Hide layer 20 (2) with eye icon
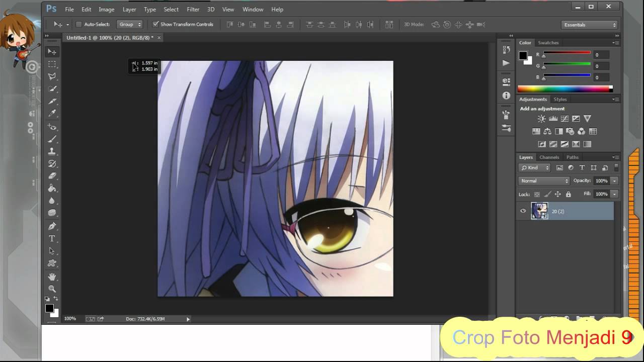The width and height of the screenshot is (644, 362). pyautogui.click(x=523, y=211)
